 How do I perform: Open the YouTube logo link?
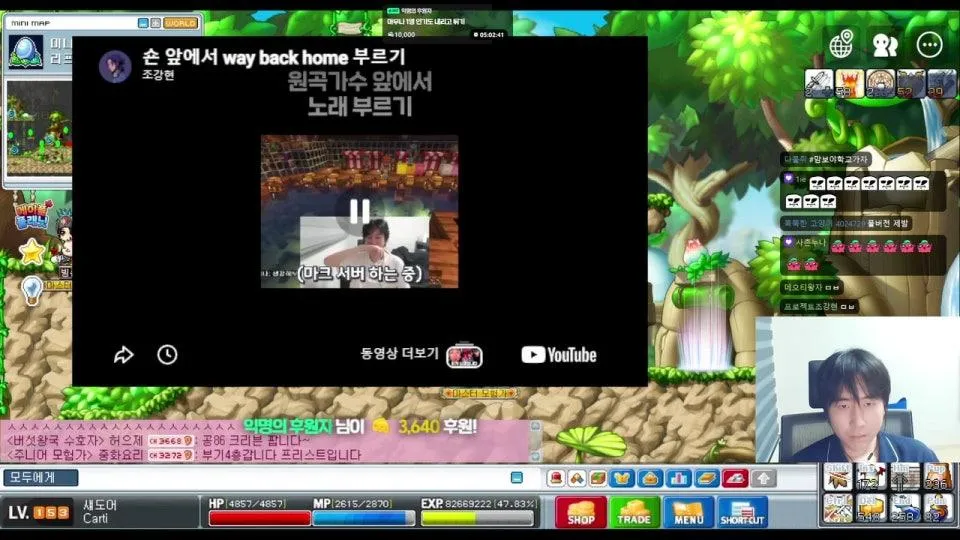pyautogui.click(x=558, y=354)
